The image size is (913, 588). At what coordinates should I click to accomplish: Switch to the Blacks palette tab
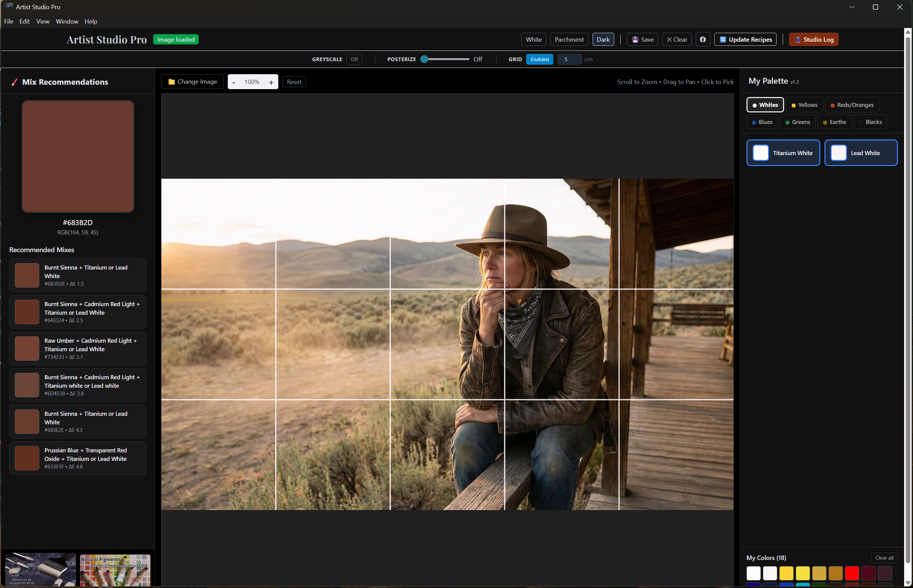click(x=870, y=122)
